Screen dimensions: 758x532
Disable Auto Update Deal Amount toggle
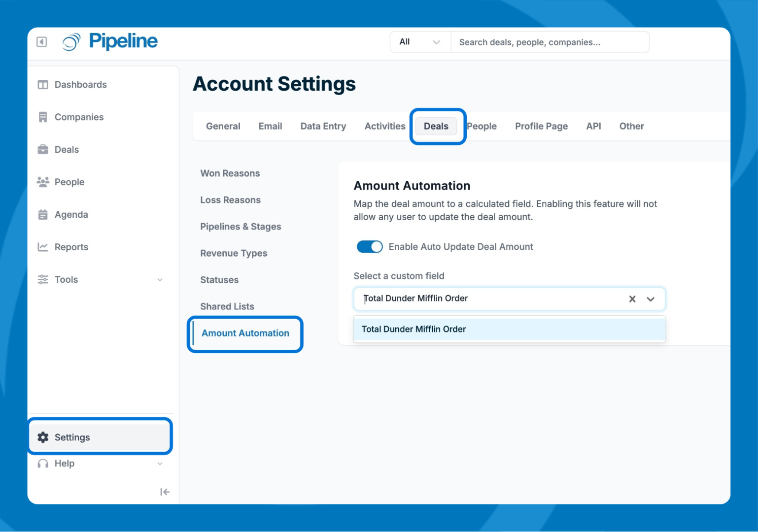pyautogui.click(x=369, y=247)
